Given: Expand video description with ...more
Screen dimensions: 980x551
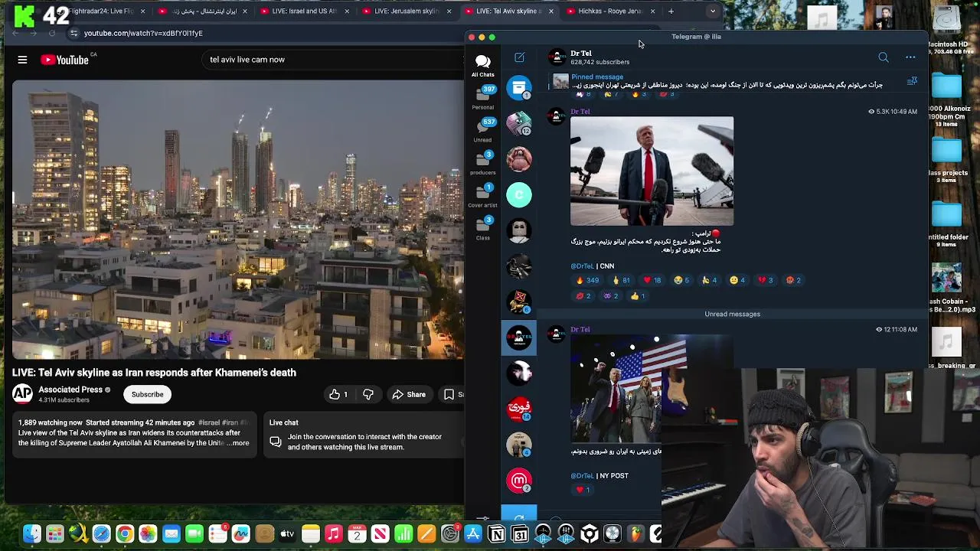Looking at the screenshot, I should [x=240, y=443].
